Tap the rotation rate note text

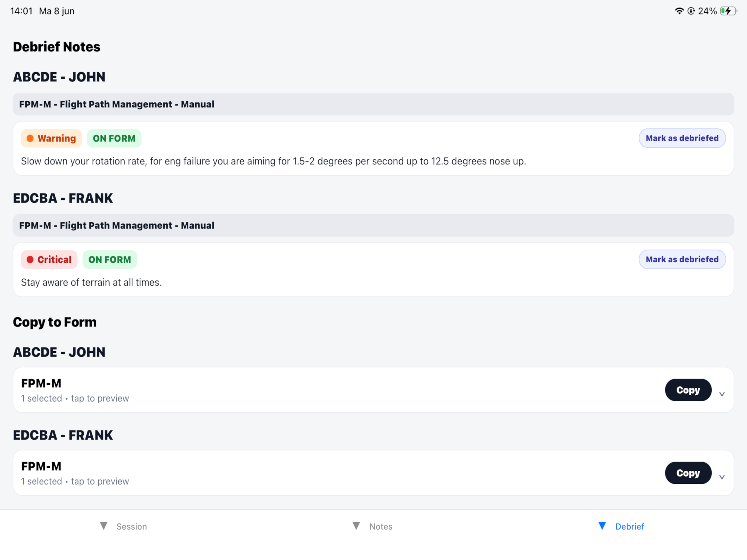coord(274,161)
